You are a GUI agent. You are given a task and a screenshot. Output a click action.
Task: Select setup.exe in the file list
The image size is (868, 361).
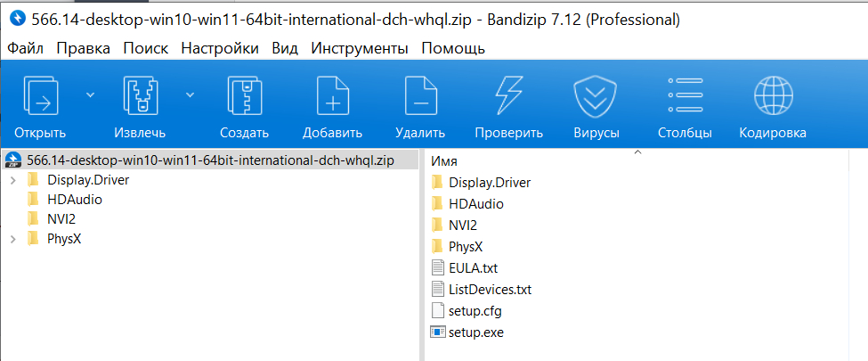click(476, 332)
